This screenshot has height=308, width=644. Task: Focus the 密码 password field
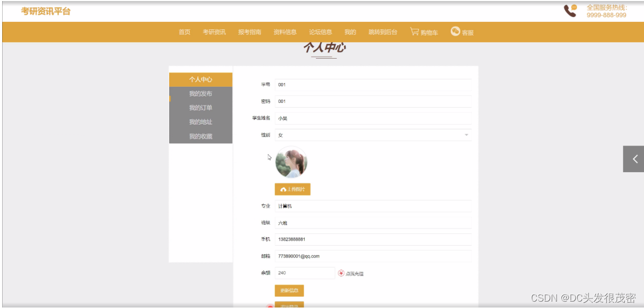(373, 101)
